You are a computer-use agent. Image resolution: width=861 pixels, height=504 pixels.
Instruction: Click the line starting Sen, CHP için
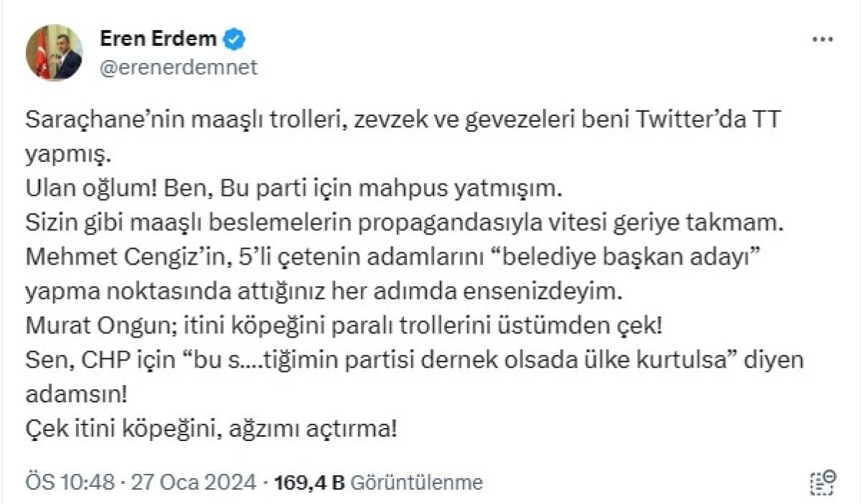pos(413,361)
